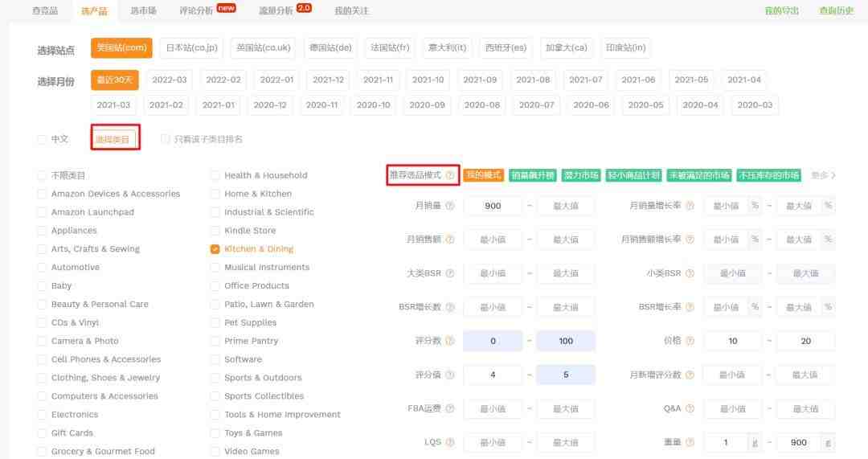Switch to the 选市场 tab

tap(142, 10)
